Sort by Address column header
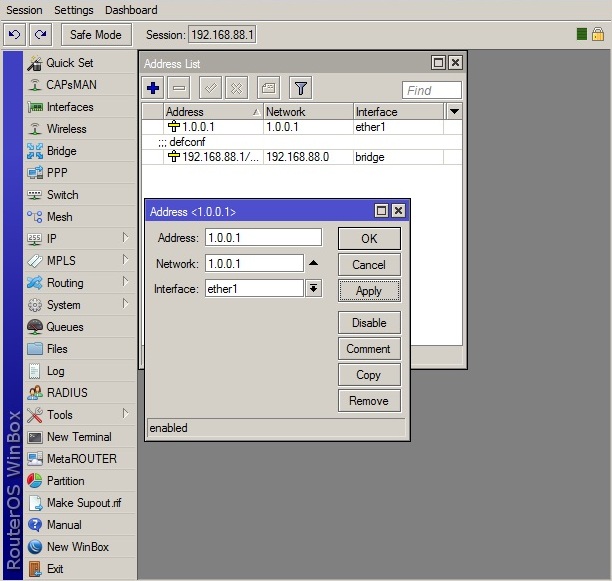The height and width of the screenshot is (581, 612). (x=213, y=112)
